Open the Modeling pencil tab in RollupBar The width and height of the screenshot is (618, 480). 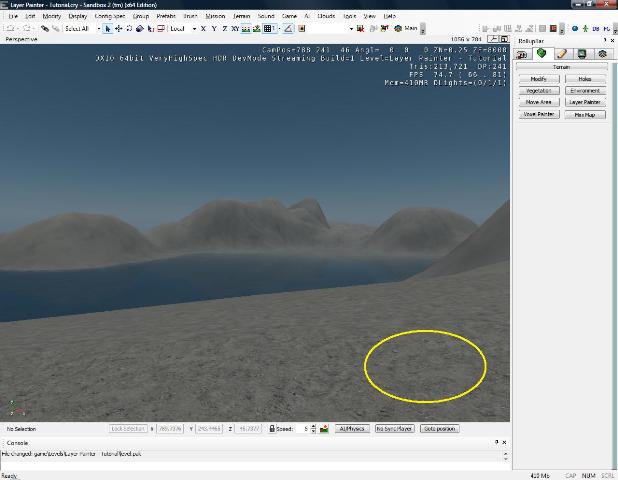[562, 53]
